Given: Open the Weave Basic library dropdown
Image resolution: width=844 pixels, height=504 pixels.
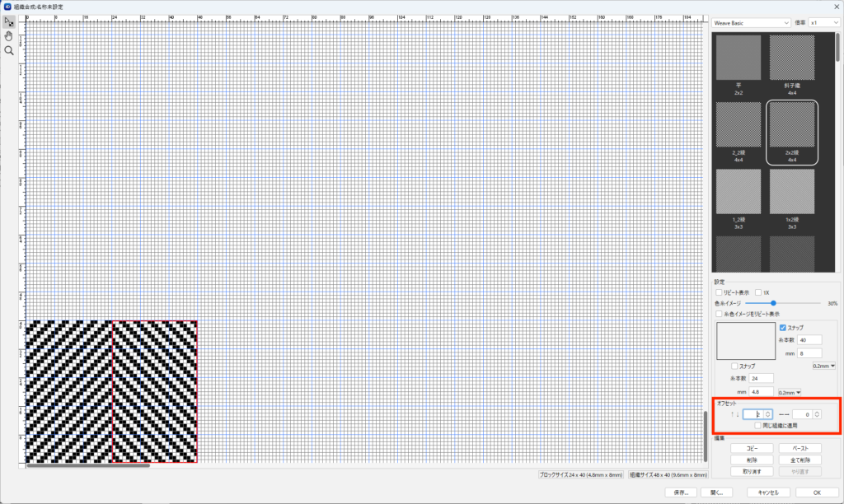Looking at the screenshot, I should click(751, 23).
